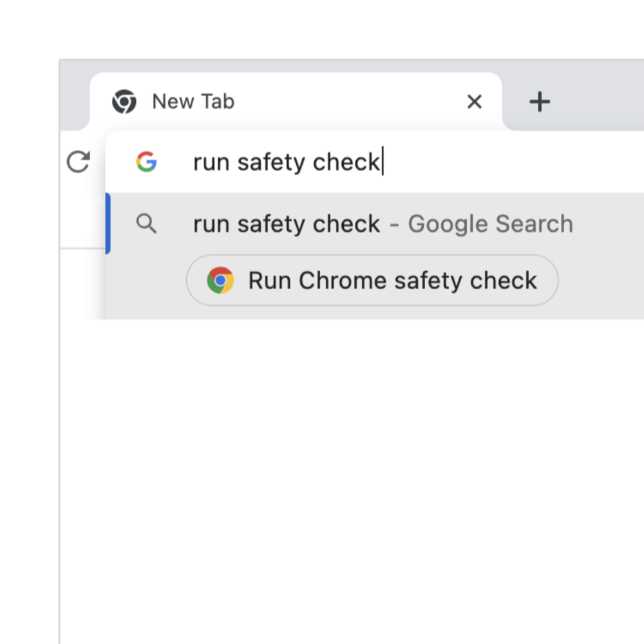Run Chrome safety check via the suggestion chip
The width and height of the screenshot is (644, 644).
[x=372, y=280]
